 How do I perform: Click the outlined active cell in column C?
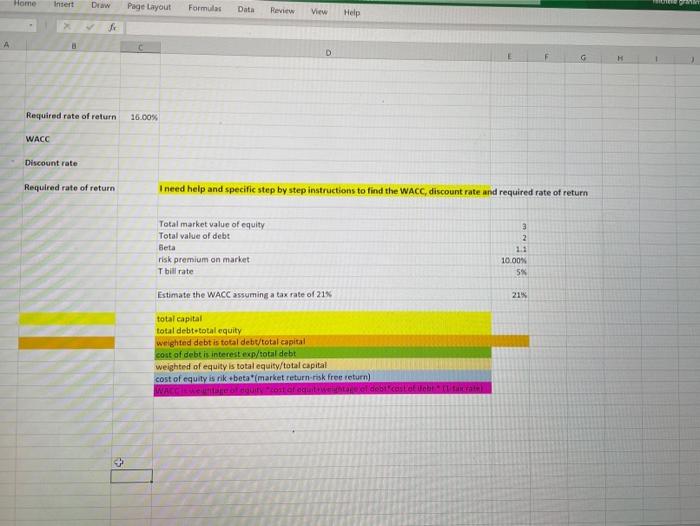tap(131, 476)
